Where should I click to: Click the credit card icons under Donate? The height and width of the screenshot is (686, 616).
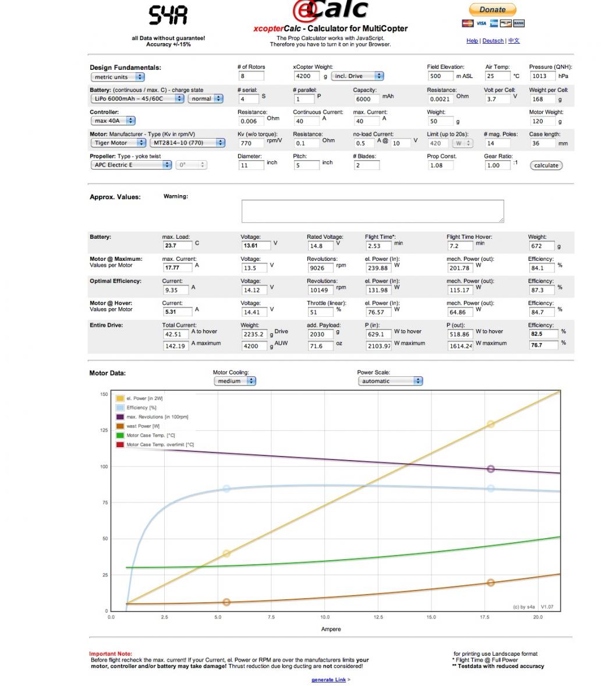coord(493,23)
